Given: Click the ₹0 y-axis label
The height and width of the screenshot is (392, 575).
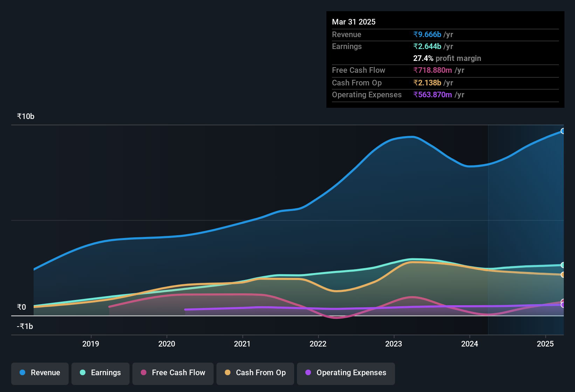Looking at the screenshot, I should tap(21, 307).
